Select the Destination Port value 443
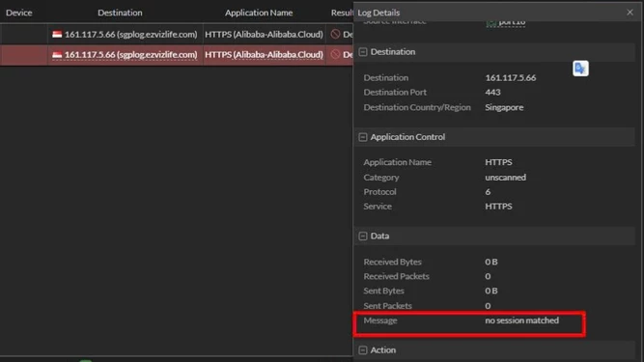The image size is (644, 362). pyautogui.click(x=492, y=93)
